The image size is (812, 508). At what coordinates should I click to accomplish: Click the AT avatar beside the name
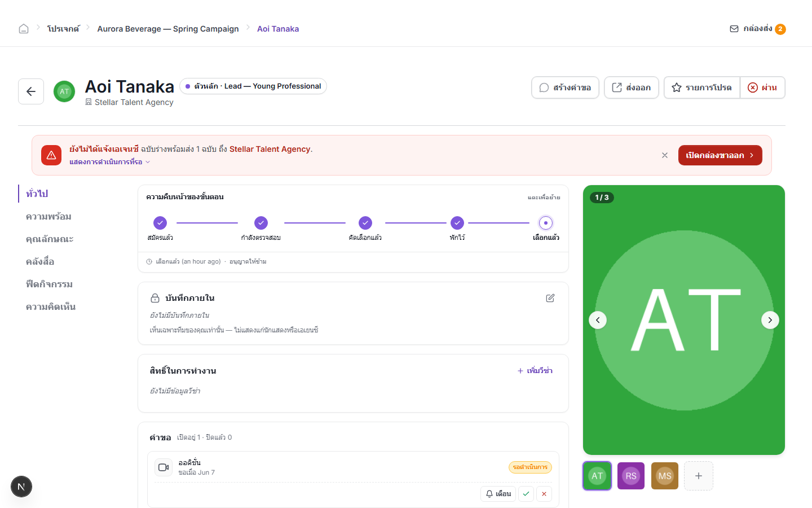64,91
